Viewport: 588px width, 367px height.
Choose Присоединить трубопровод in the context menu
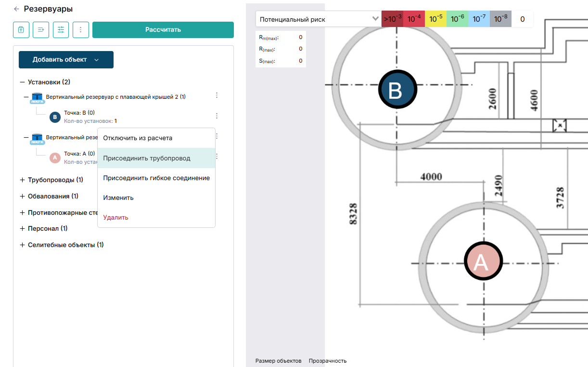156,158
